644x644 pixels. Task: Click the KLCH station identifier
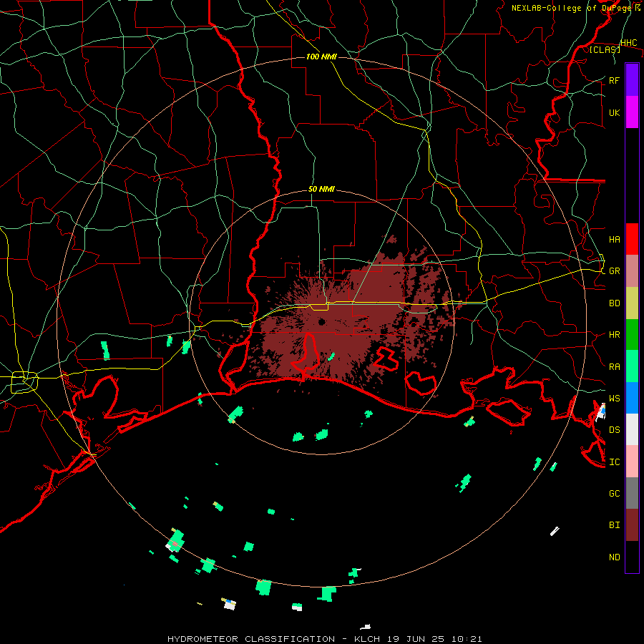366,639
